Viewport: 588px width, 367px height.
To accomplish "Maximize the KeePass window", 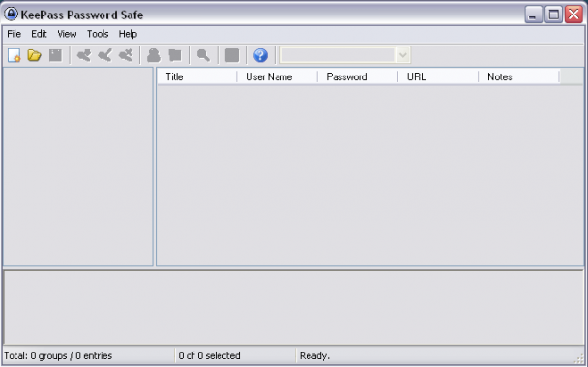I will tap(553, 15).
